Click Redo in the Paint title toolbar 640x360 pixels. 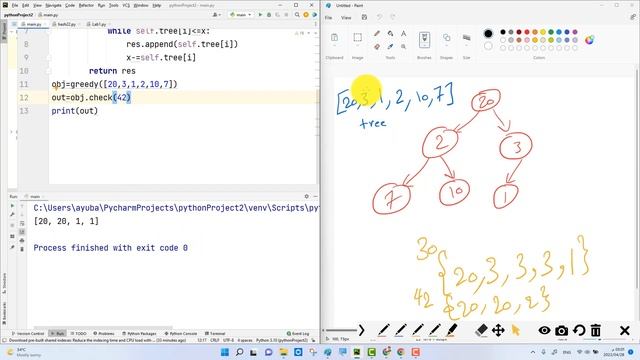[x=393, y=17]
